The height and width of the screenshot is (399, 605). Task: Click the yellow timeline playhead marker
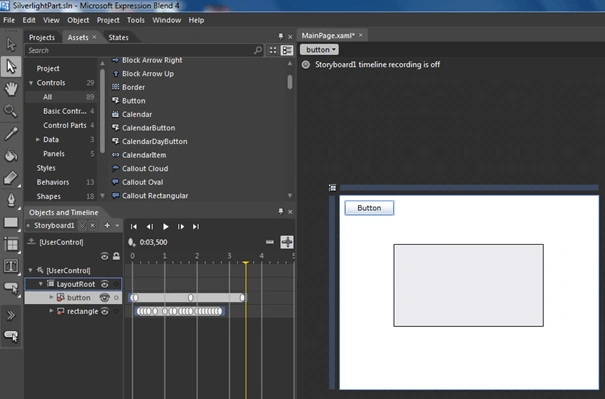click(245, 263)
